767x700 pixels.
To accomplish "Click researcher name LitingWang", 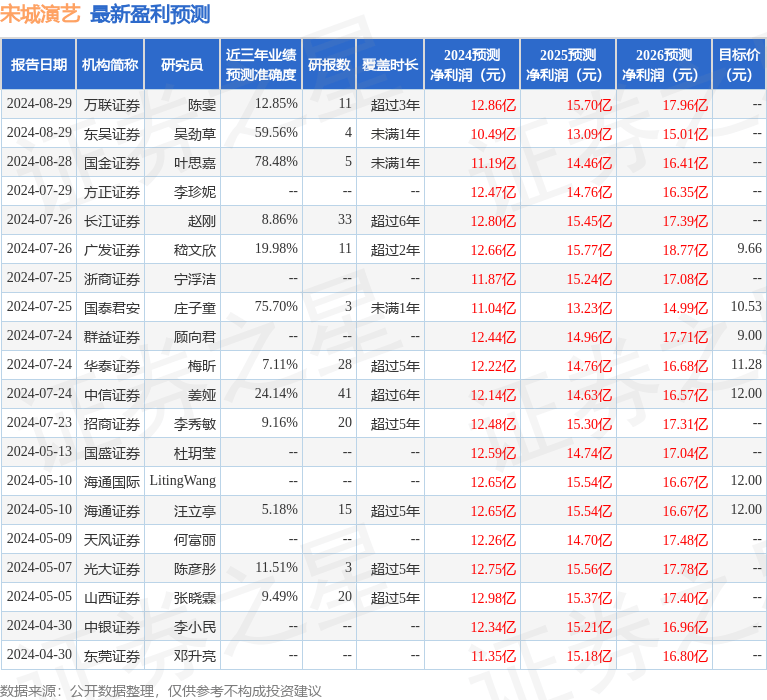I will (x=182, y=480).
